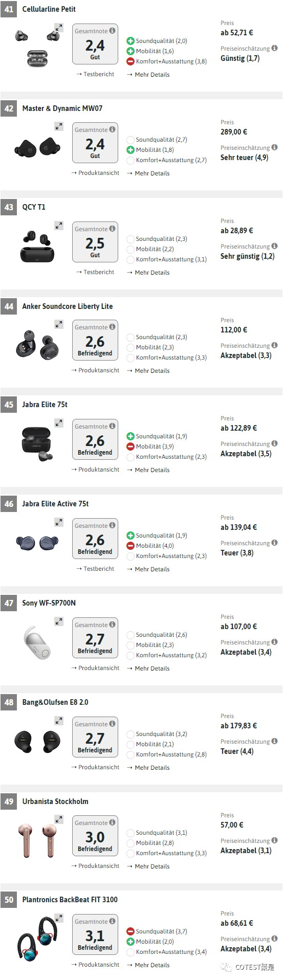Click the Gesamtnote info icon for QCY T1

112,229
